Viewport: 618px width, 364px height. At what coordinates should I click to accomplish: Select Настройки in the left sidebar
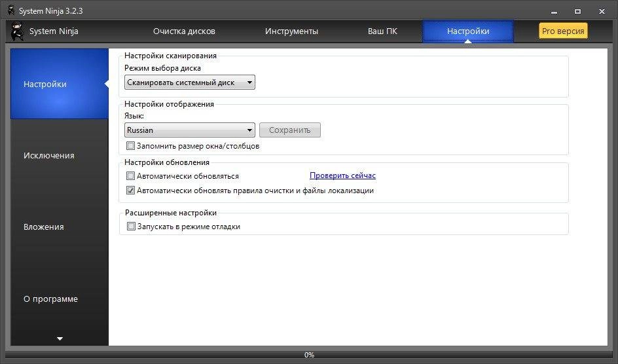pyautogui.click(x=60, y=84)
